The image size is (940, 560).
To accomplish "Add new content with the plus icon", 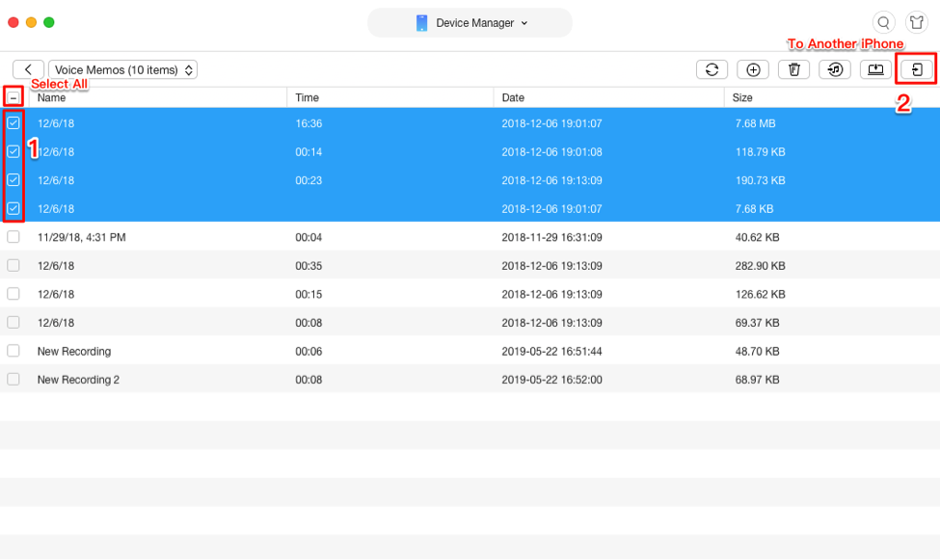I will (x=753, y=69).
